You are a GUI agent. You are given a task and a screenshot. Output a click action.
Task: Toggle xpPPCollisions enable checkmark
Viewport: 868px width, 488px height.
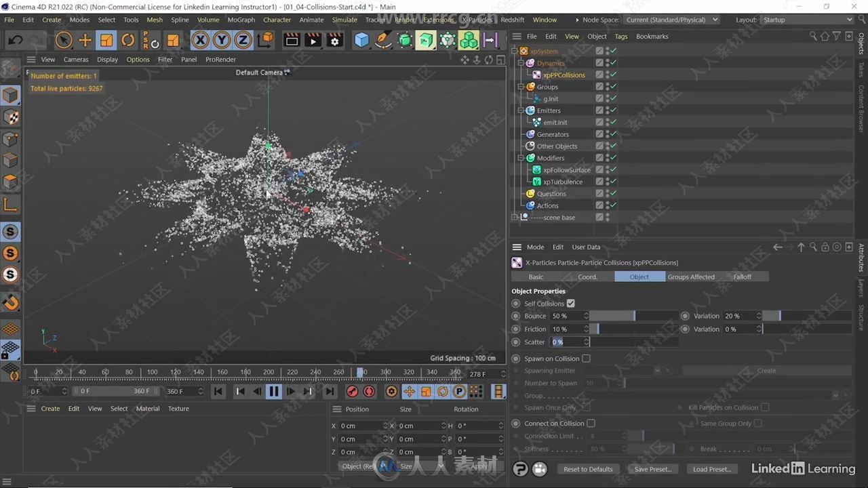[x=613, y=75]
